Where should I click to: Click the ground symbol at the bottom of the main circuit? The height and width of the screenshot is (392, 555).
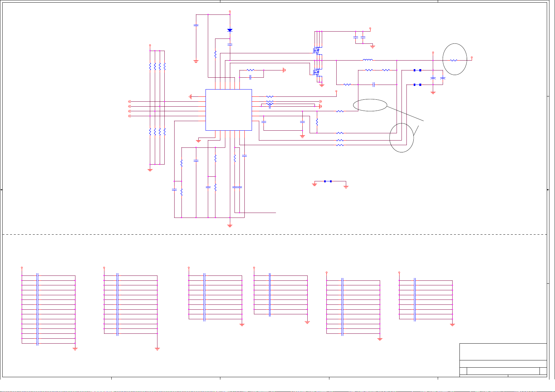[230, 226]
